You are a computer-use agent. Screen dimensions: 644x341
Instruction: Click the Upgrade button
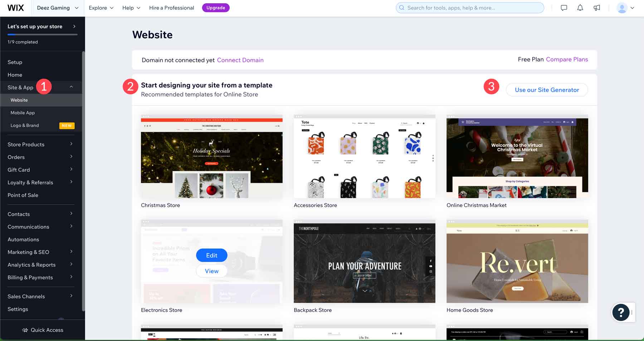point(215,8)
